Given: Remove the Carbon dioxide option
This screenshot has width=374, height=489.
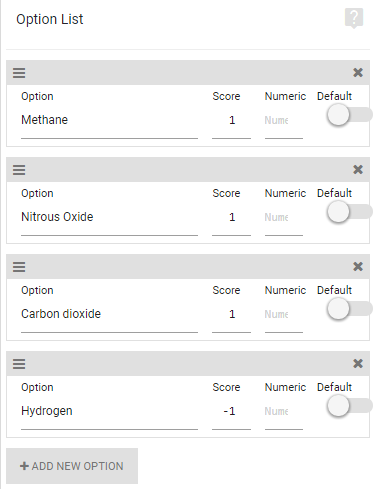Looking at the screenshot, I should [358, 266].
